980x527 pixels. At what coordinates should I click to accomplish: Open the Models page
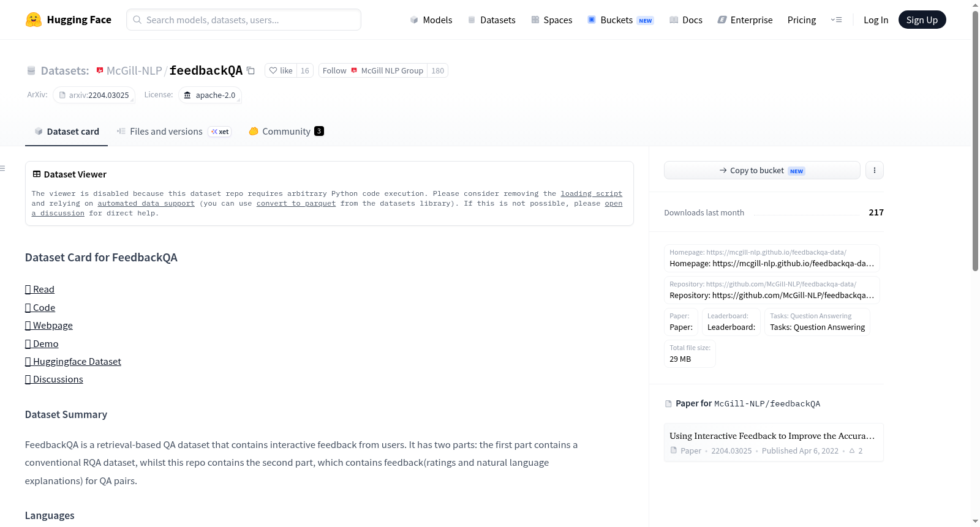[x=431, y=20]
